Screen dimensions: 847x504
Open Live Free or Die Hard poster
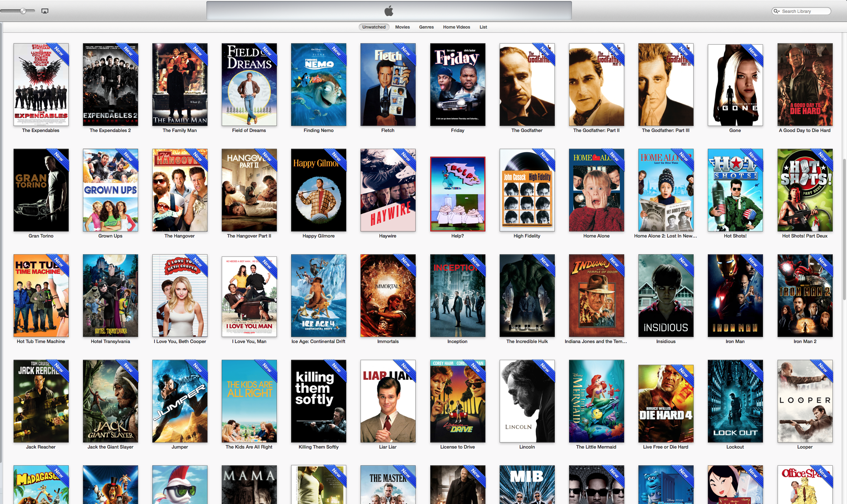point(666,403)
